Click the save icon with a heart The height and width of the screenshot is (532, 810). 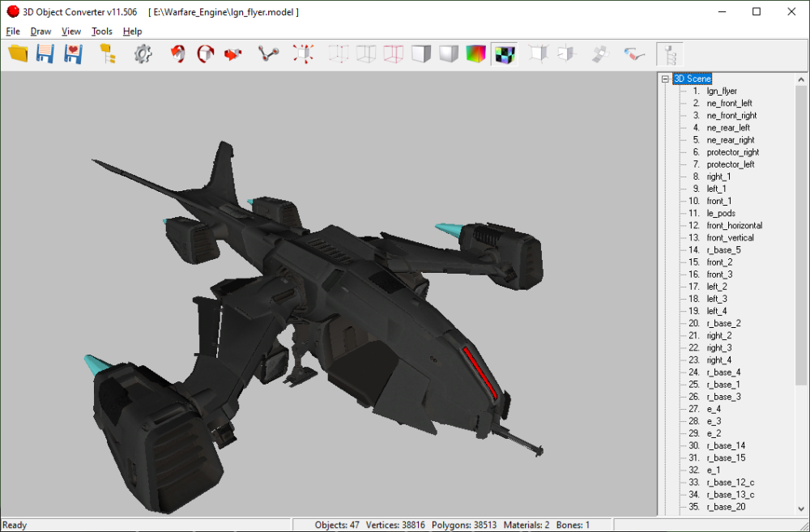pos(73,53)
